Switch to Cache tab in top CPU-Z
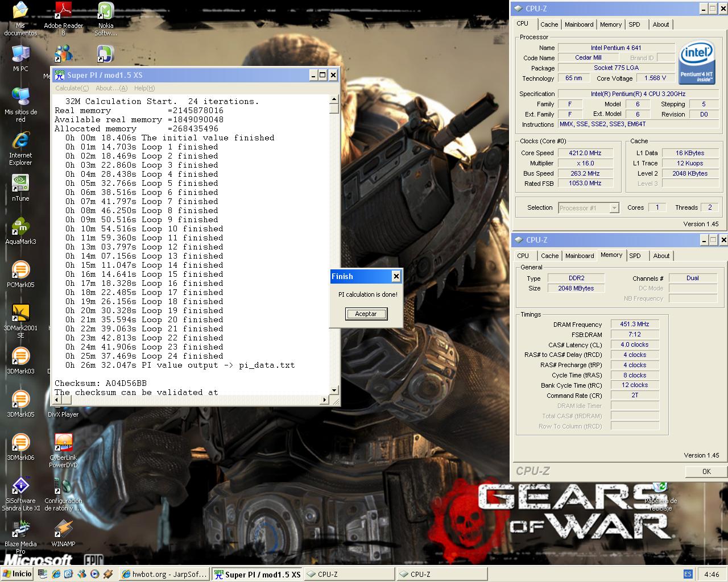The width and height of the screenshot is (728, 582). pyautogui.click(x=549, y=24)
